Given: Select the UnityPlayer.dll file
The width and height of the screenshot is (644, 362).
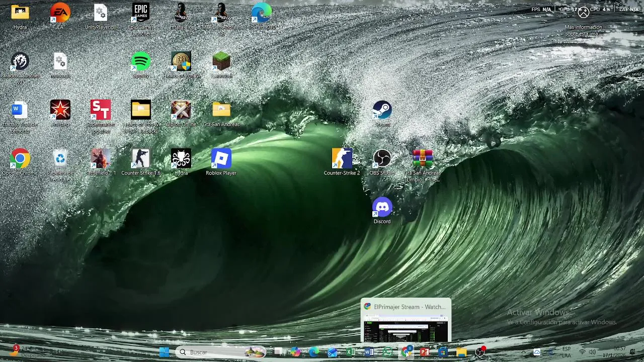Looking at the screenshot, I should [100, 16].
